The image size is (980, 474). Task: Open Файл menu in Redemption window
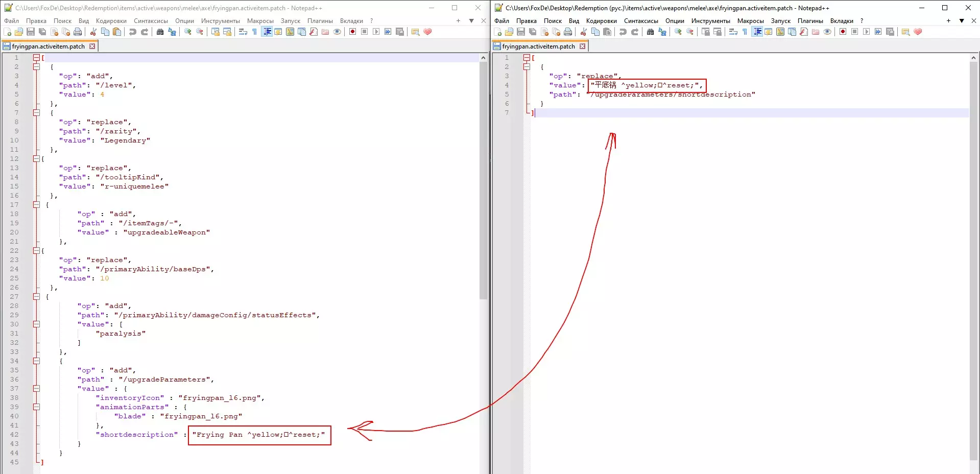(x=12, y=21)
